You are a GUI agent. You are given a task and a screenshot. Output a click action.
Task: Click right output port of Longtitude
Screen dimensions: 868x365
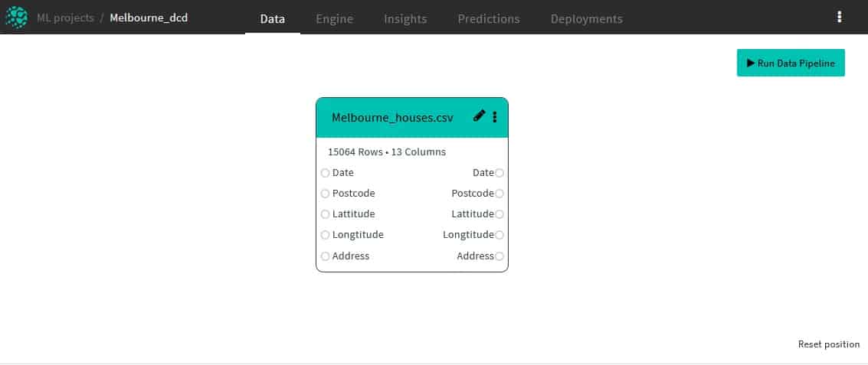500,235
